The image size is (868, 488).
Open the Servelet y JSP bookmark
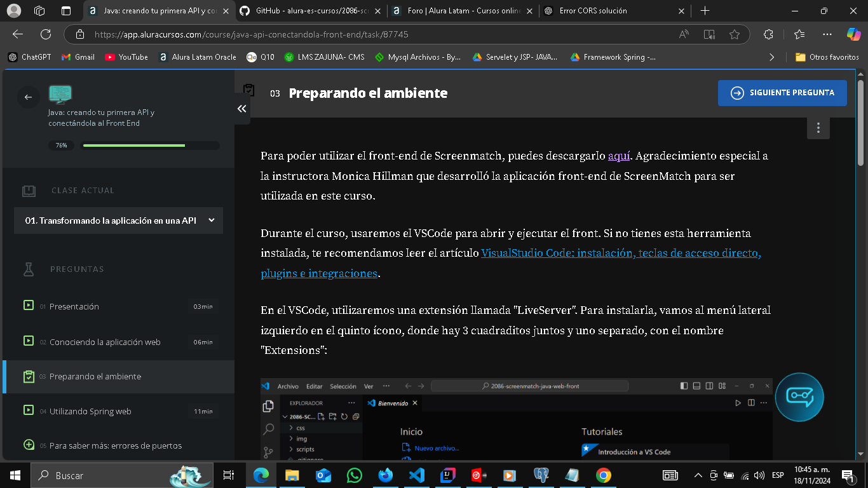(515, 57)
